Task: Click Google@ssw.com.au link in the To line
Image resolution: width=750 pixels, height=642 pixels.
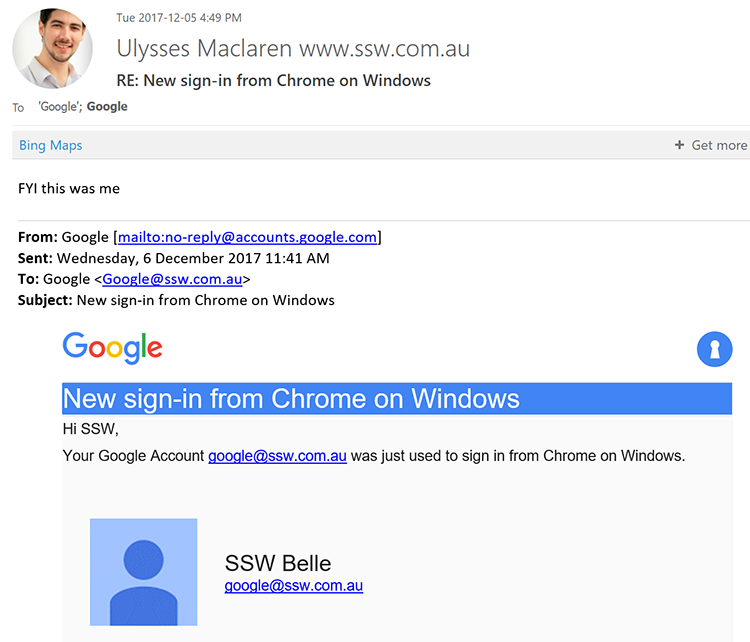Action: point(172,279)
